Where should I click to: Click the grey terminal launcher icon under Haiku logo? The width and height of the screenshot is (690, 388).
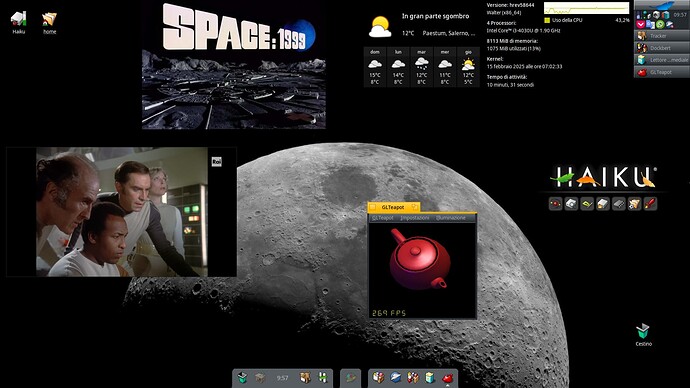point(619,204)
